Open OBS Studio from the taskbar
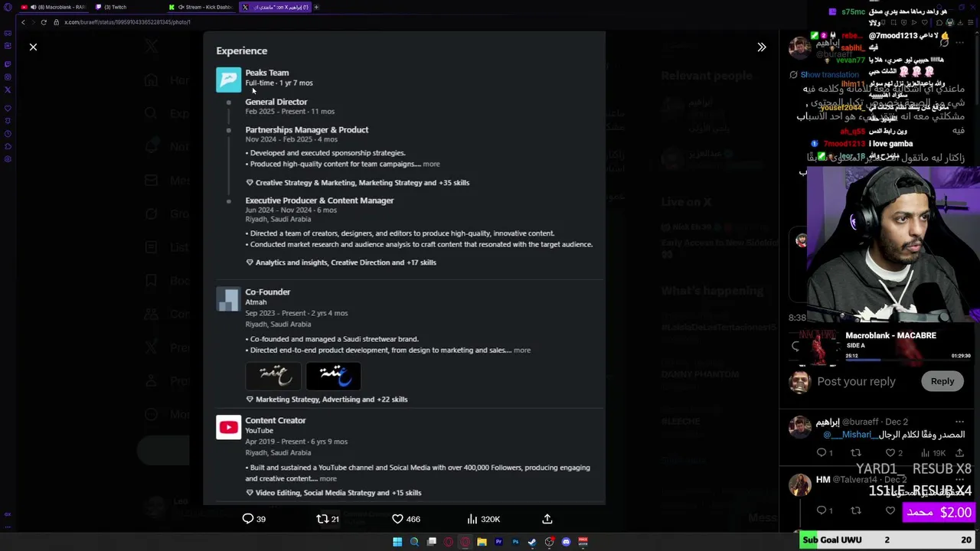Screen dimensions: 980x551 pos(549,542)
